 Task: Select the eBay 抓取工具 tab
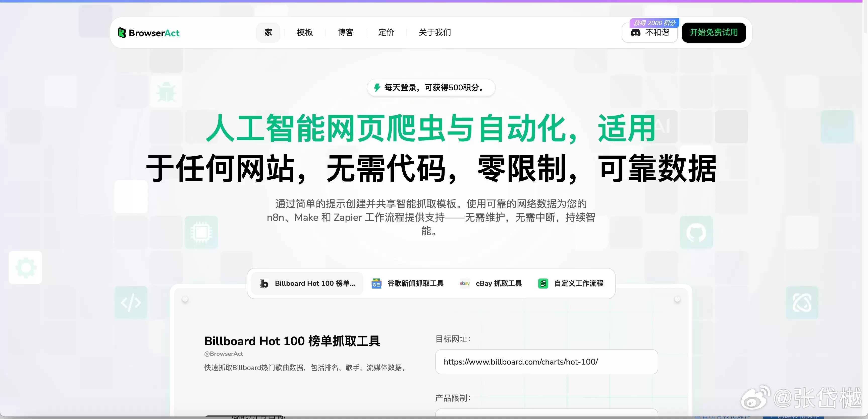coord(491,283)
